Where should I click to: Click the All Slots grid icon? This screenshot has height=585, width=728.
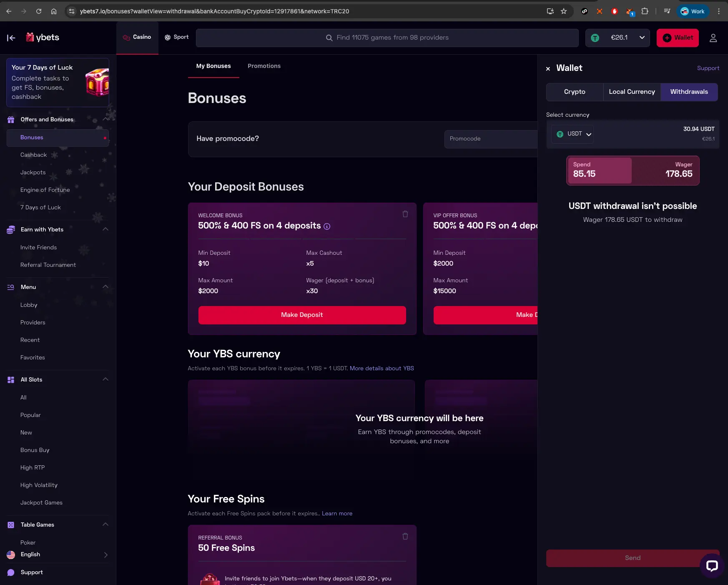coord(11,380)
